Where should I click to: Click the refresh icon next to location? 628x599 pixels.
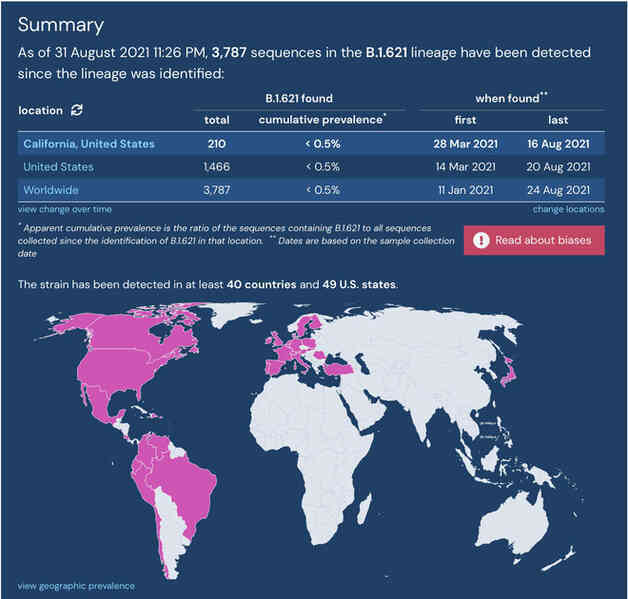76,110
